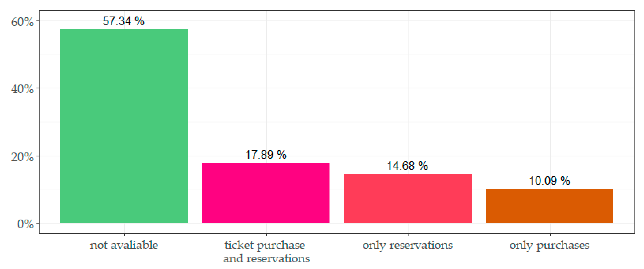The width and height of the screenshot is (644, 269).
Task: Select the magenta ticket purchase and reservations bar
Action: 266,192
